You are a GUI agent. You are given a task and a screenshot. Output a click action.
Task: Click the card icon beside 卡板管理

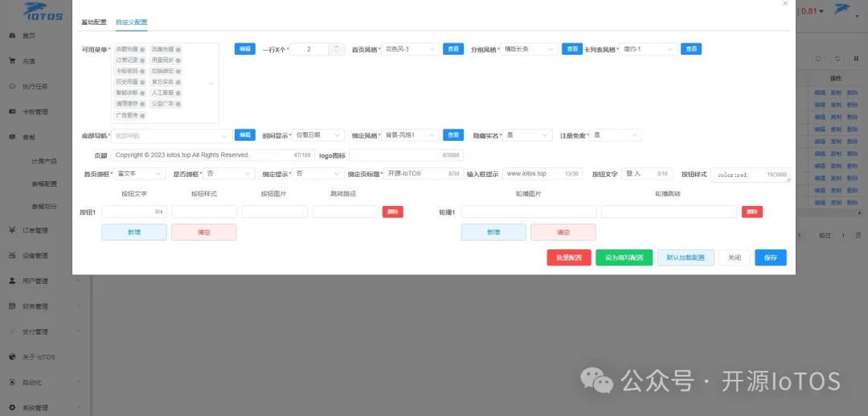coord(12,111)
